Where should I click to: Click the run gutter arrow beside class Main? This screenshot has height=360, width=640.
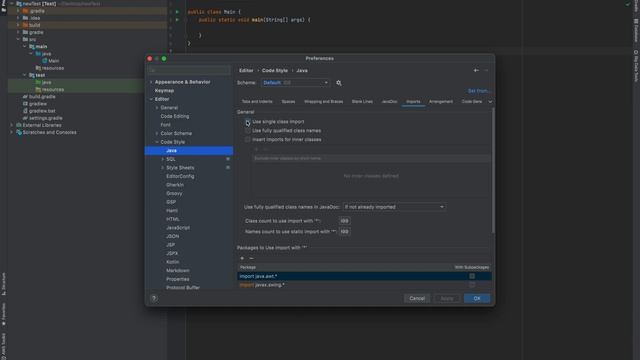point(177,12)
